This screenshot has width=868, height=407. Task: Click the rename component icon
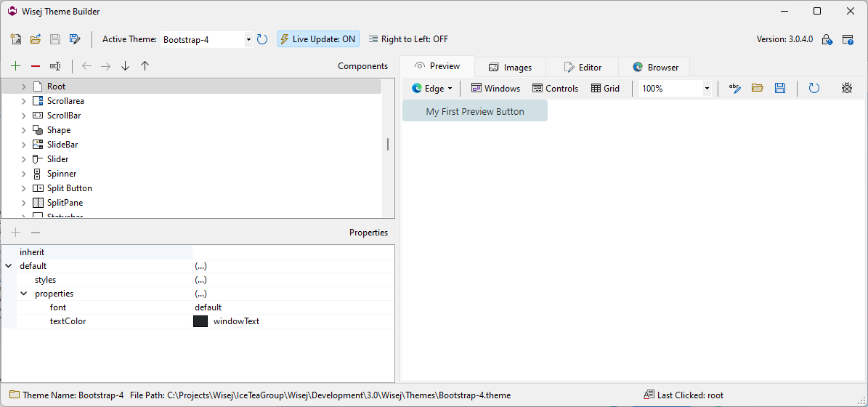coord(54,66)
